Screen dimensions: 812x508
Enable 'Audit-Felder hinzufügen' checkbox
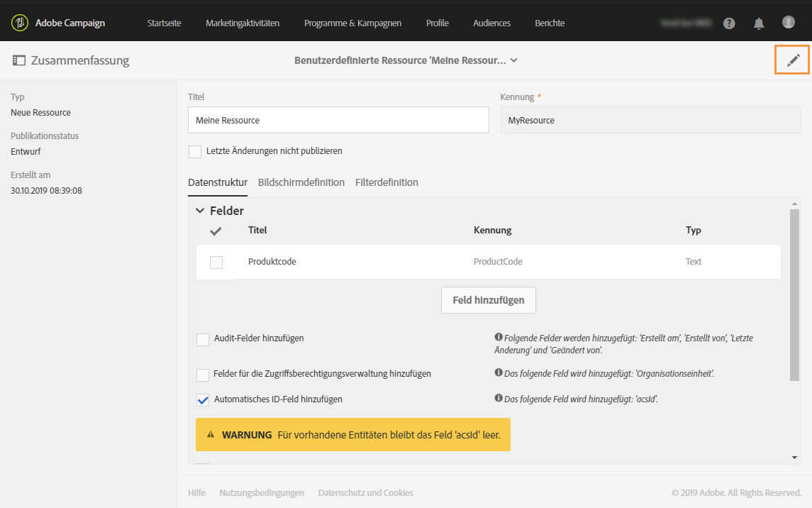point(203,339)
